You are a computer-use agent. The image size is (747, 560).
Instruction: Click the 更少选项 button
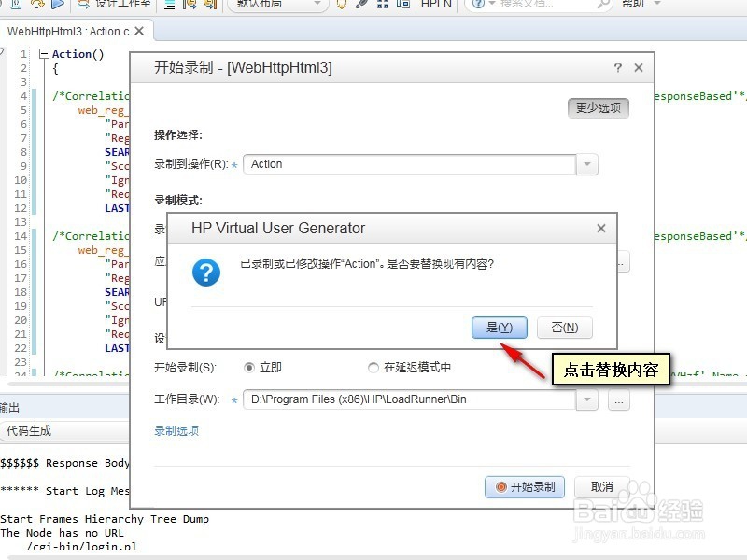point(599,108)
